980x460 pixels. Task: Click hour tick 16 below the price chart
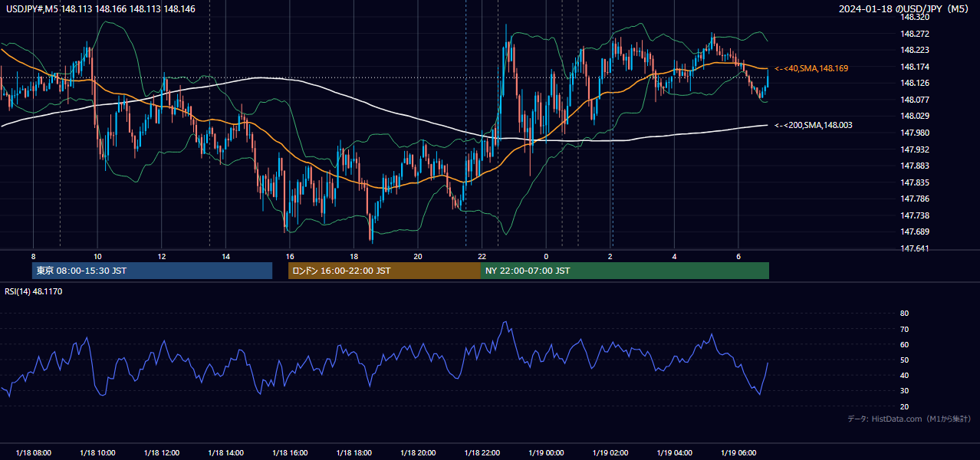tap(289, 256)
